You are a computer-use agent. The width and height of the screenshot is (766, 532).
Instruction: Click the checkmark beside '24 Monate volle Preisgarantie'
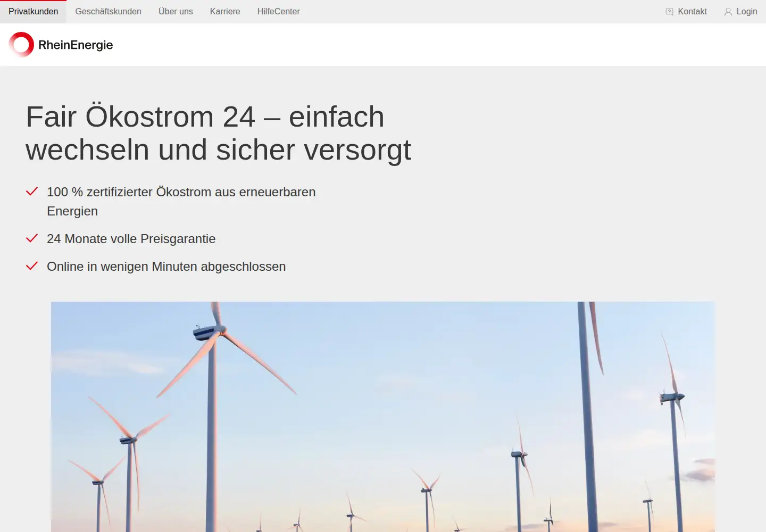[x=32, y=238]
